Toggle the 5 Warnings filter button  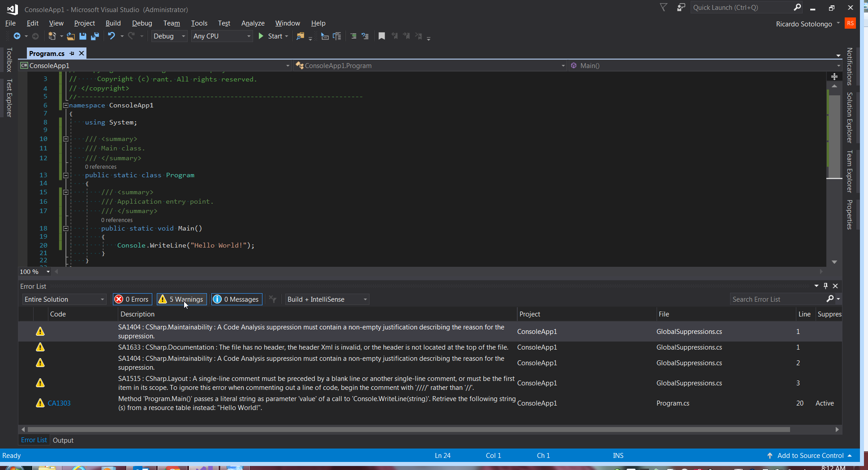tap(181, 299)
